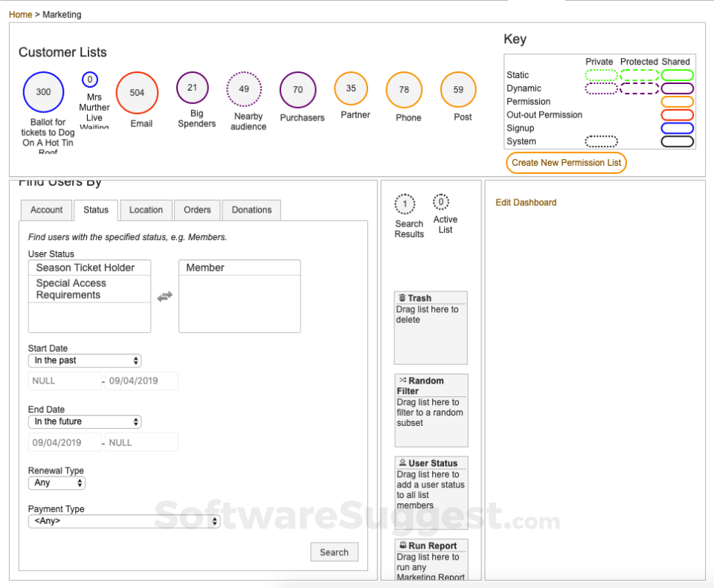This screenshot has width=714, height=588.
Task: Open the Purchasers customer list
Action: [x=301, y=91]
